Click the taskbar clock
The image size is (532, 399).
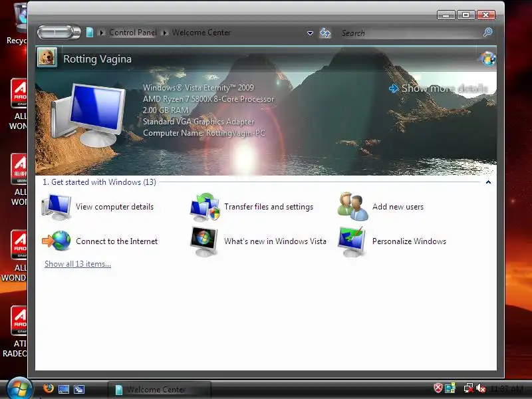507,389
